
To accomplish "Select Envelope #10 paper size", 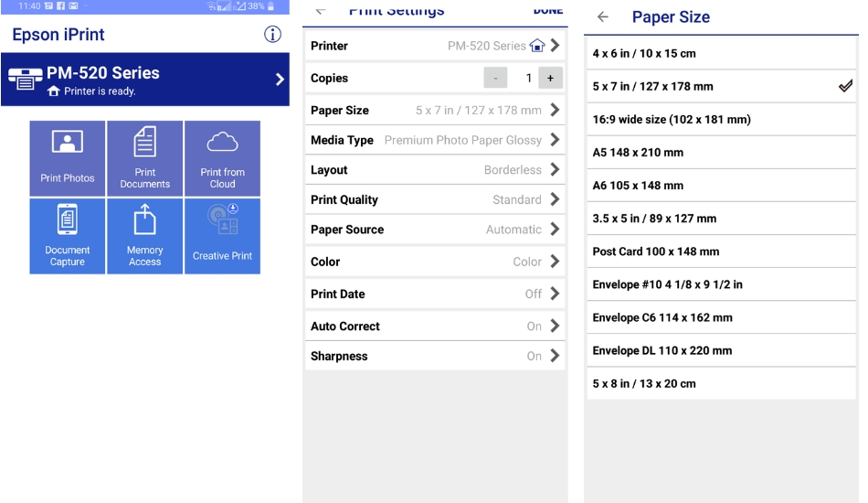I will click(x=721, y=284).
